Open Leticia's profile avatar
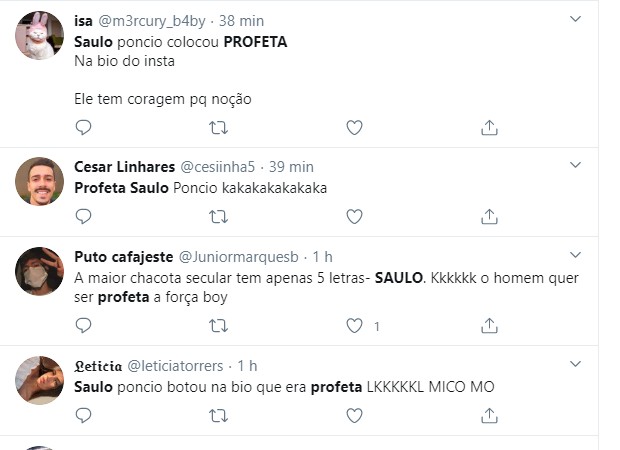Screen dimensions: 620x450 40,381
